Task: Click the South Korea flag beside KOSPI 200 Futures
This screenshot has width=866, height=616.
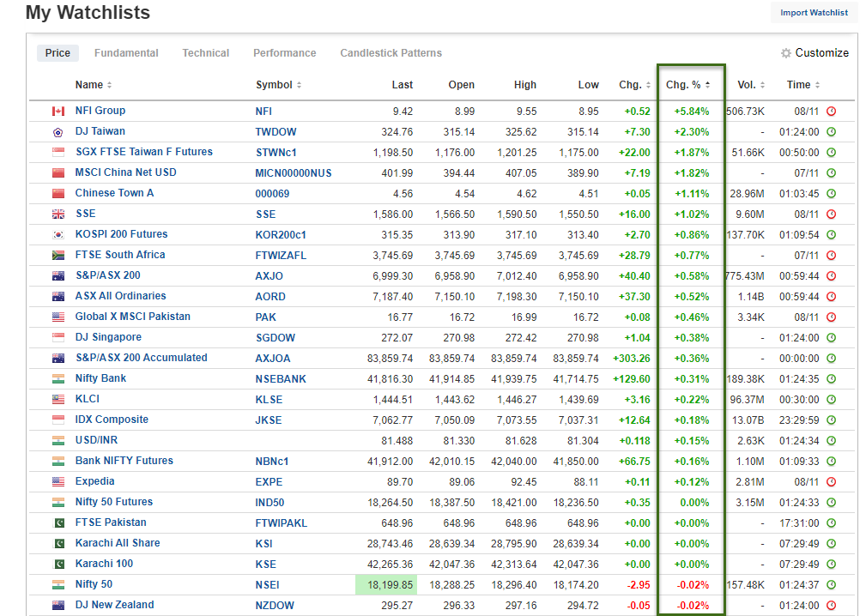Action: (x=58, y=234)
